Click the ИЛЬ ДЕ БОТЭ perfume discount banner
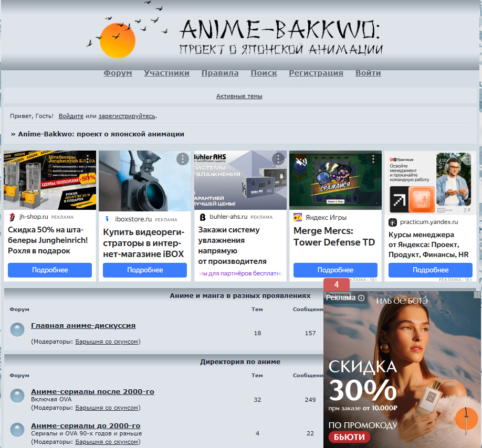 tap(402, 367)
